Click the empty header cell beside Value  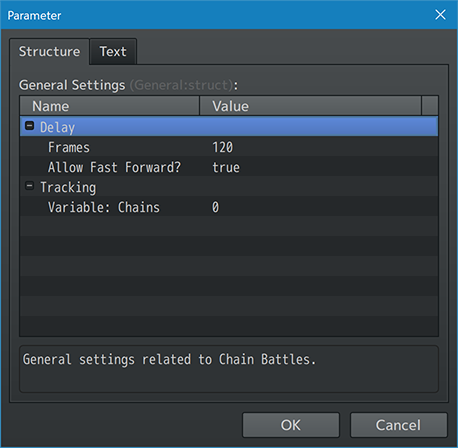coord(430,106)
